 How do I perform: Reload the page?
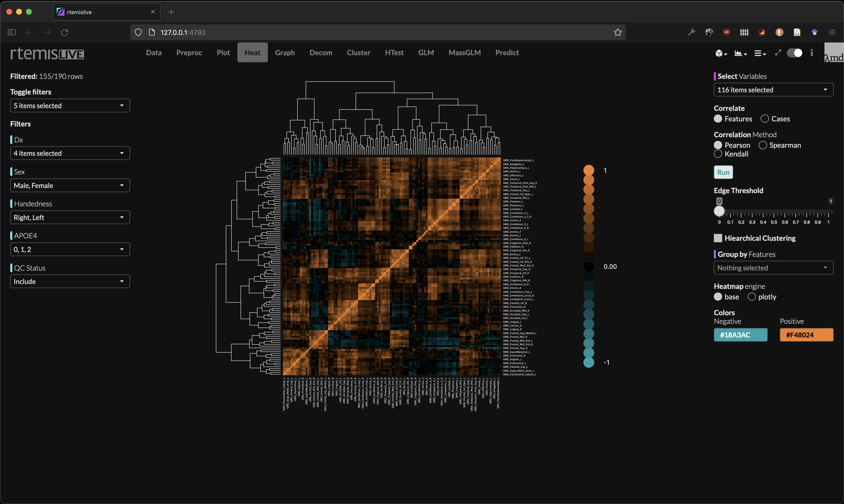pos(64,32)
